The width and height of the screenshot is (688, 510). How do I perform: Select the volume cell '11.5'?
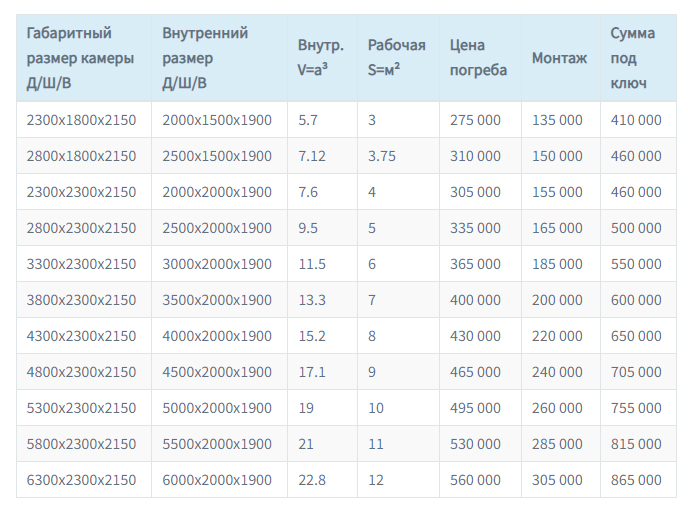click(322, 264)
